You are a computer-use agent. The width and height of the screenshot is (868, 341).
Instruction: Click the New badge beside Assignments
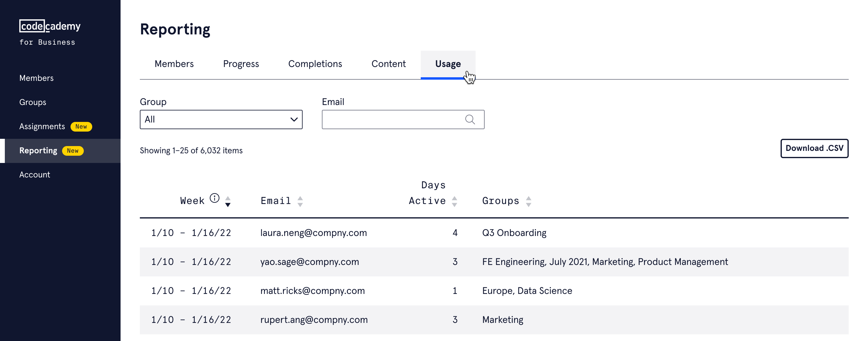coord(81,126)
